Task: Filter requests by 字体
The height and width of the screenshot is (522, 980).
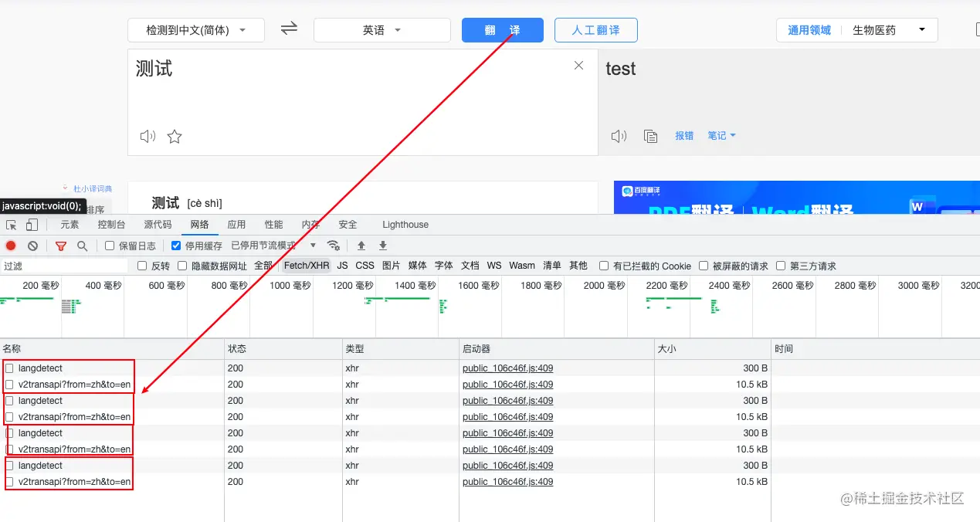Action: (443, 266)
